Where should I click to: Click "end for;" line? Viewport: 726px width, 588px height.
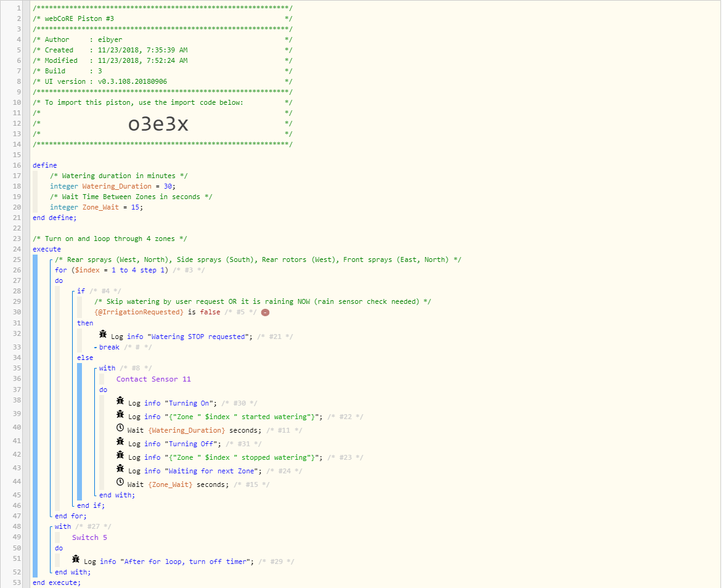point(70,516)
